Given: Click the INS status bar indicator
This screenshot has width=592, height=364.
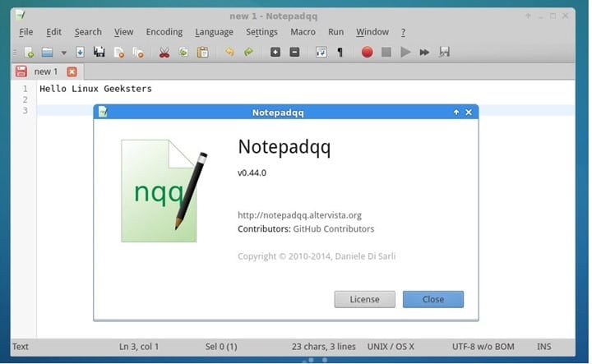Looking at the screenshot, I should coord(544,347).
